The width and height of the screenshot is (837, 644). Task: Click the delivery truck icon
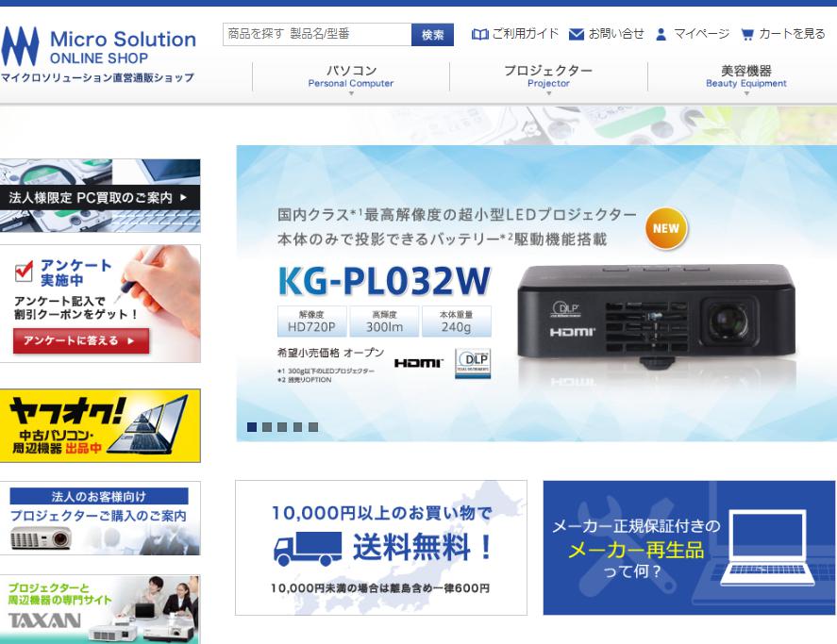pos(308,549)
